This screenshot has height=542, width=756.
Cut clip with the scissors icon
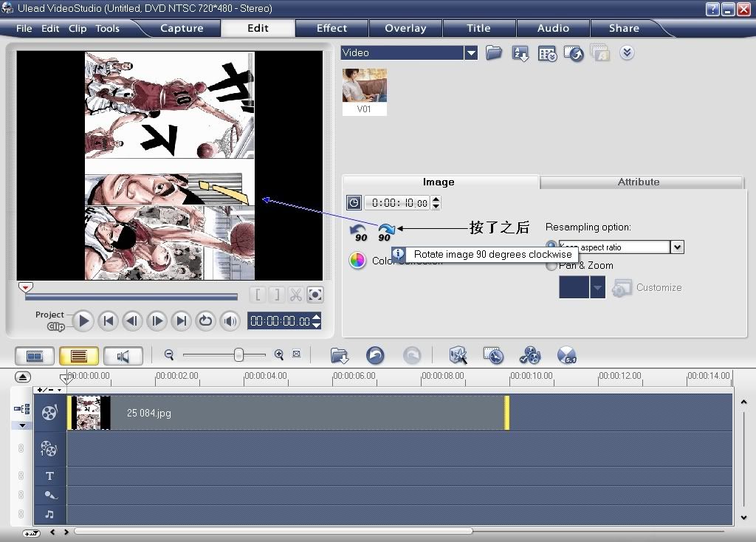click(x=295, y=295)
